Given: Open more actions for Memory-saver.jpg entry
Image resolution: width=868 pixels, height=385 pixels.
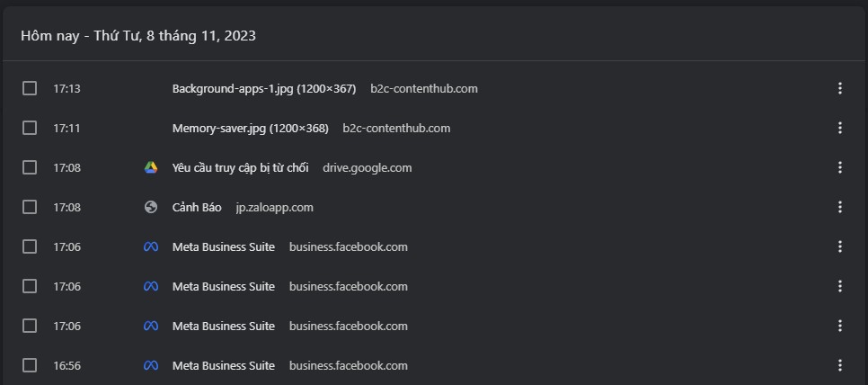Looking at the screenshot, I should (840, 128).
